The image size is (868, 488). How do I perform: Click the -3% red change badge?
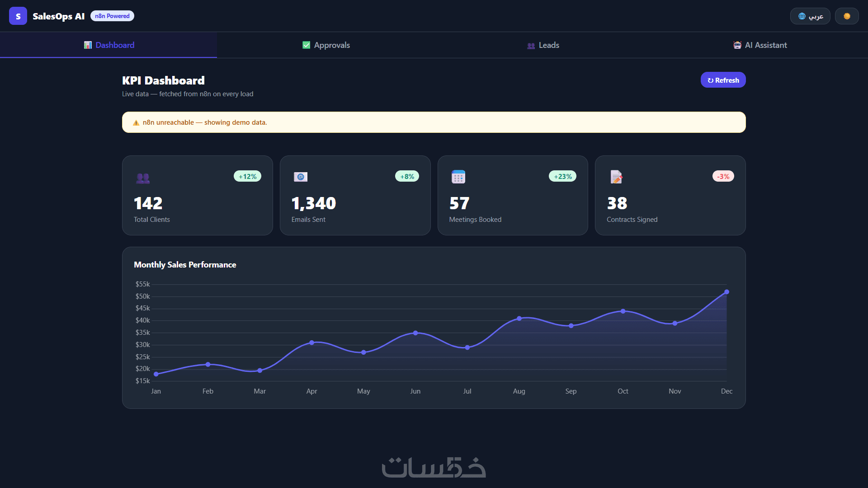(x=723, y=176)
